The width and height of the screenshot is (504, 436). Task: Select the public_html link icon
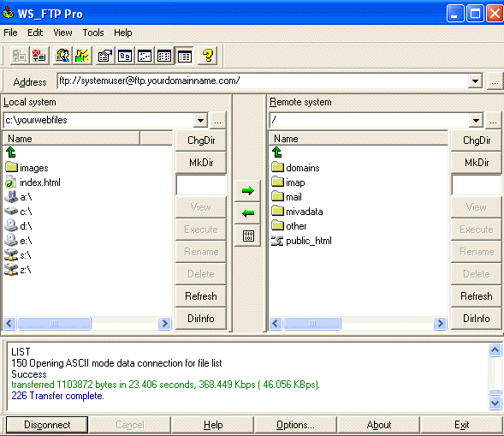pos(277,241)
